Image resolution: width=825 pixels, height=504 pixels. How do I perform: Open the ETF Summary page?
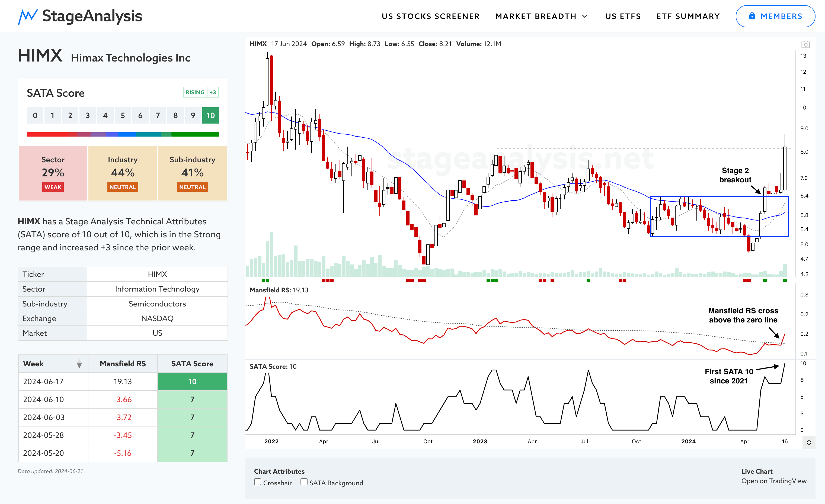(x=688, y=16)
